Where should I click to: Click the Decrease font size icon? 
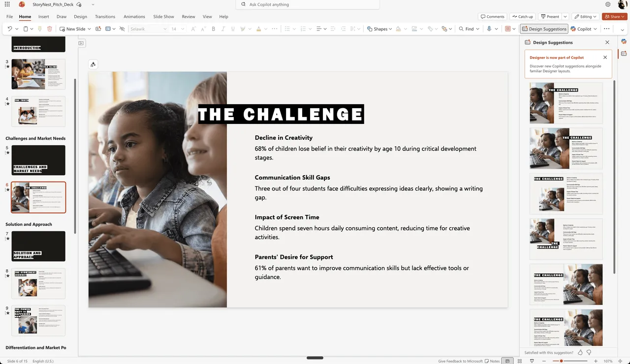[x=203, y=29]
